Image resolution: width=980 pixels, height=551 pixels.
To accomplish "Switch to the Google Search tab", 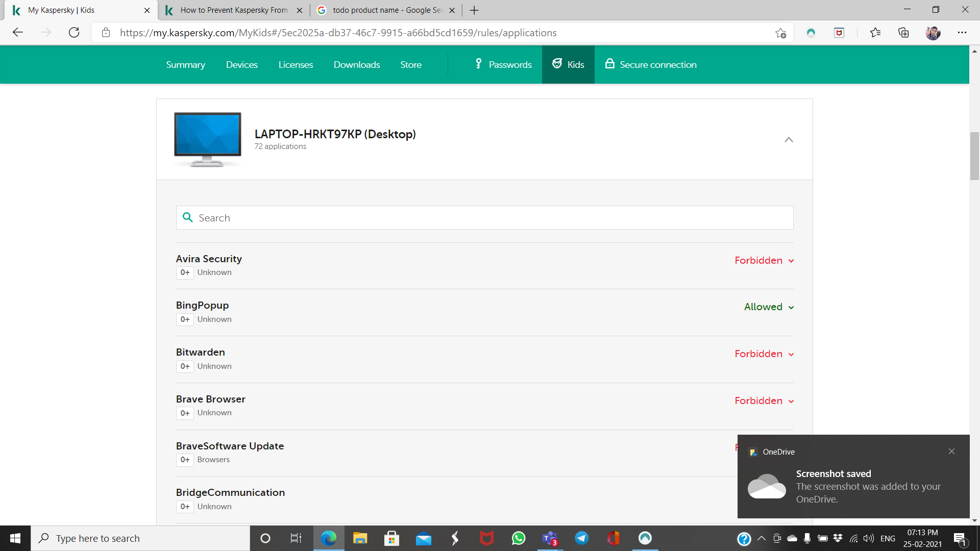I will click(x=387, y=10).
